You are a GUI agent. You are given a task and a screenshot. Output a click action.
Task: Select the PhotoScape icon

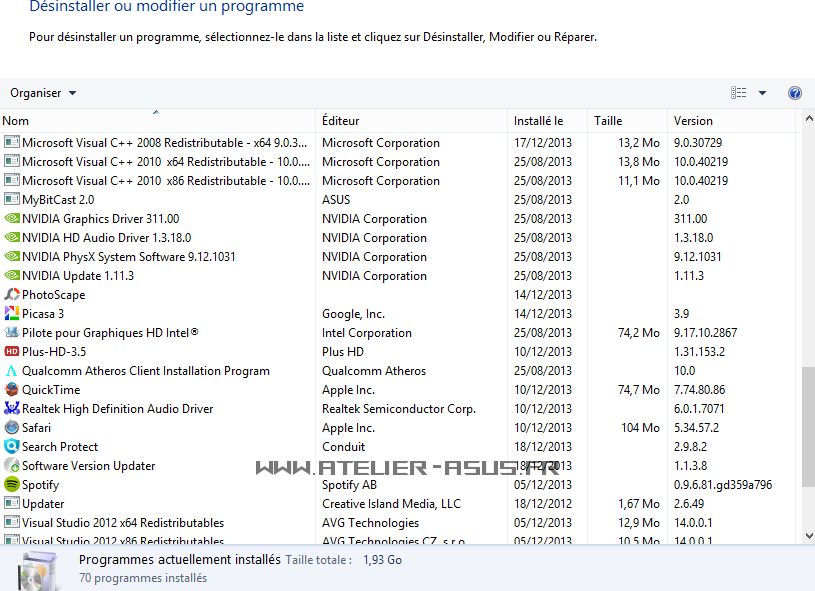tap(12, 295)
